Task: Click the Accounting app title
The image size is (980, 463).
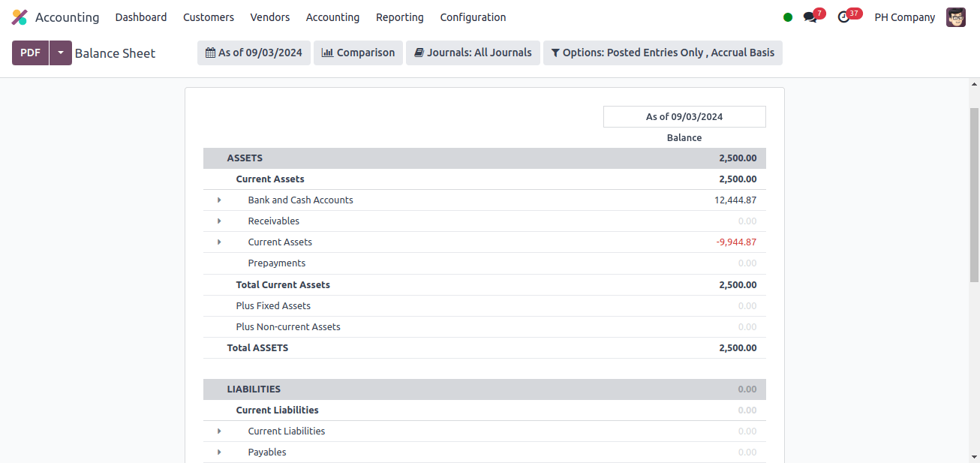Action: tap(67, 17)
